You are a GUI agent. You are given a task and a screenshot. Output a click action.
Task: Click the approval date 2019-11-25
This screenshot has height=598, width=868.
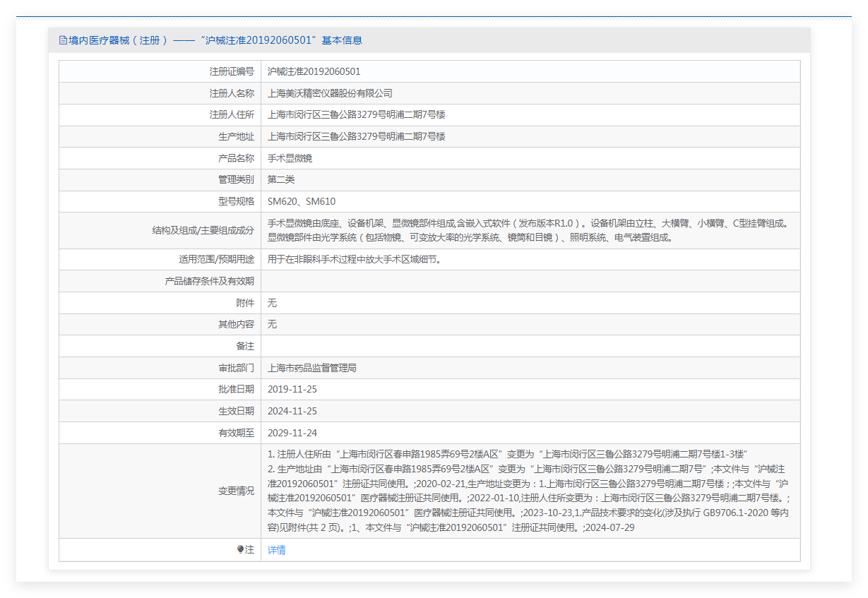coord(292,389)
